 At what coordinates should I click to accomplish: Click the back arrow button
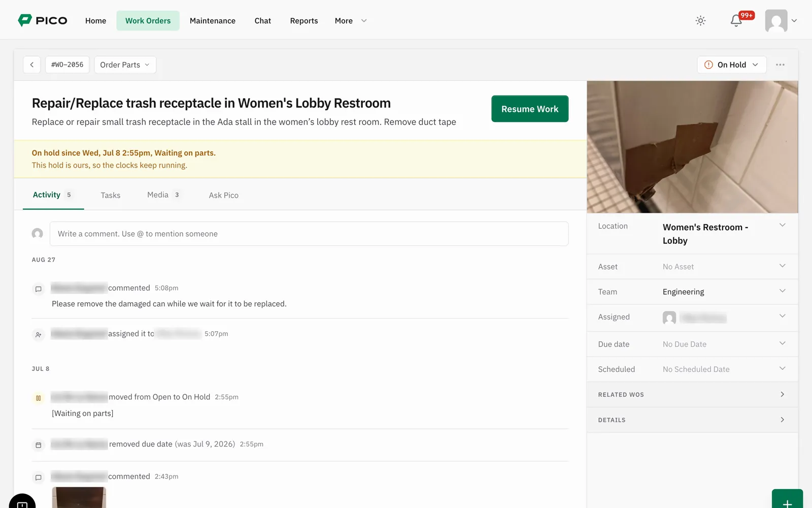click(x=32, y=65)
